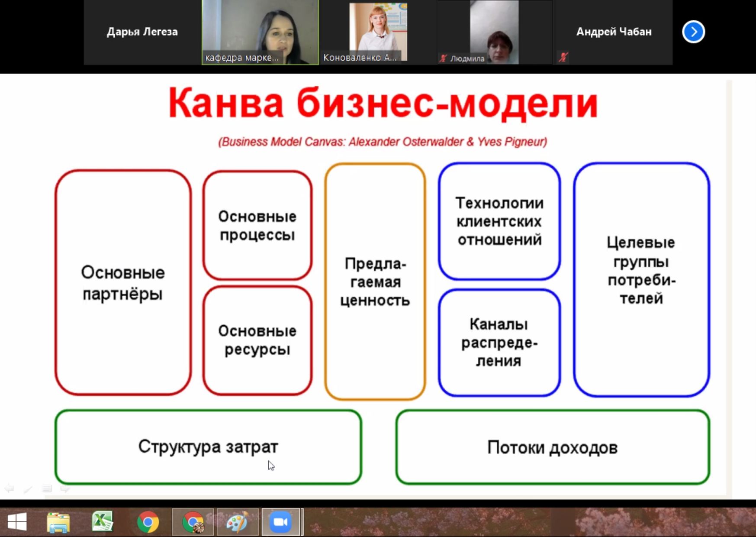Click the 'Предлагаемая ценность' box
Viewport: 756px width, 537px height.
pos(375,281)
